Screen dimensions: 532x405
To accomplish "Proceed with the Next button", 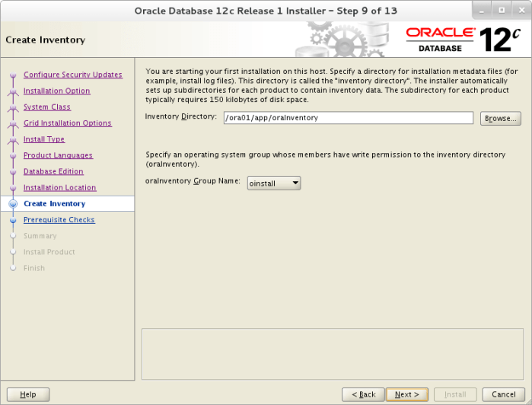I will 407,394.
